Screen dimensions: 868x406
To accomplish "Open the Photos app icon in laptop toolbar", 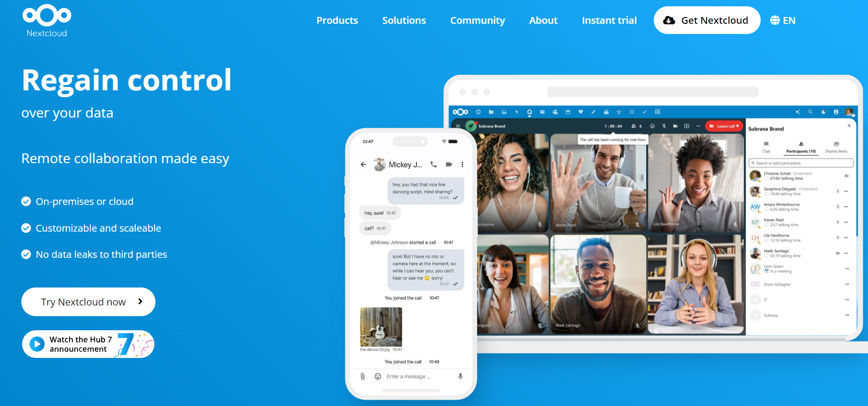I will 504,112.
